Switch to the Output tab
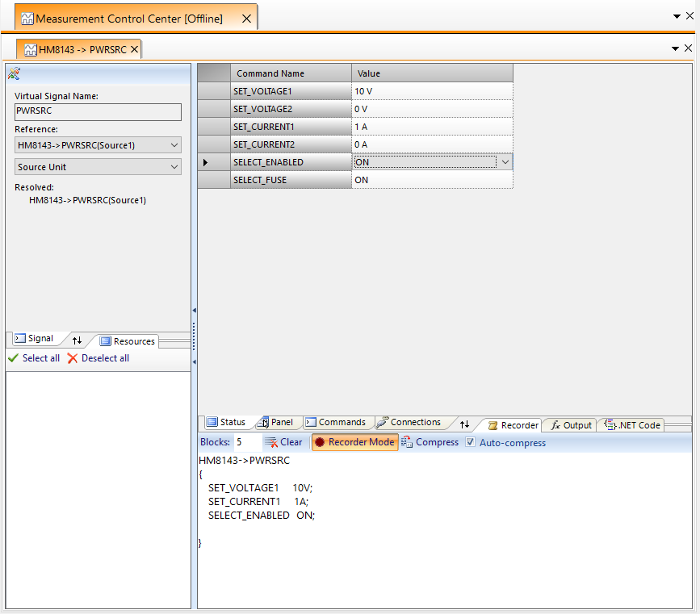Image resolution: width=700 pixels, height=614 pixels. (x=571, y=425)
